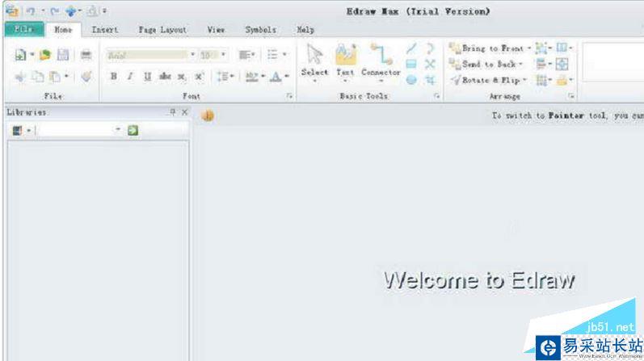Expand the Arrange group dialog launcher
This screenshot has width=644, height=361.
coord(571,96)
